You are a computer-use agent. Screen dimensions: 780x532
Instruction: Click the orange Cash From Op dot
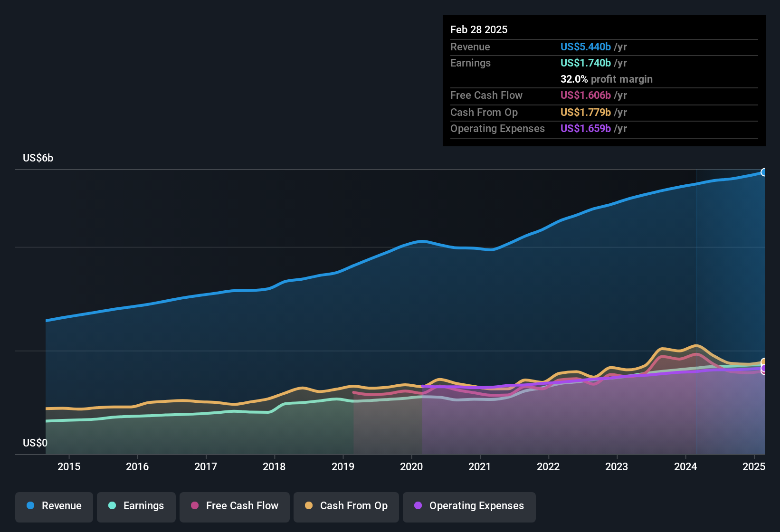309,506
